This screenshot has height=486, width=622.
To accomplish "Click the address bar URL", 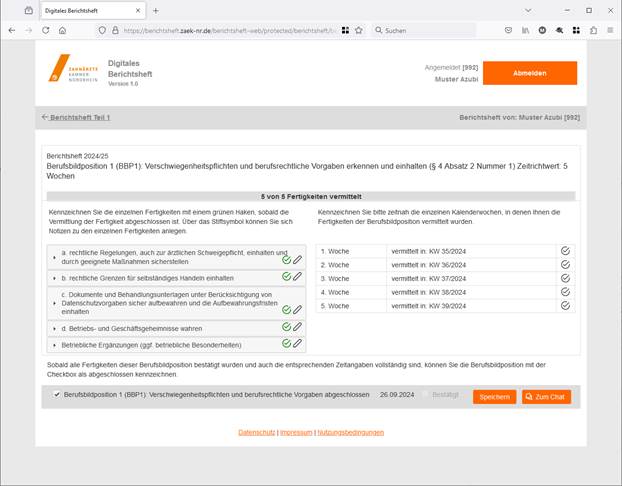I will tap(229, 31).
